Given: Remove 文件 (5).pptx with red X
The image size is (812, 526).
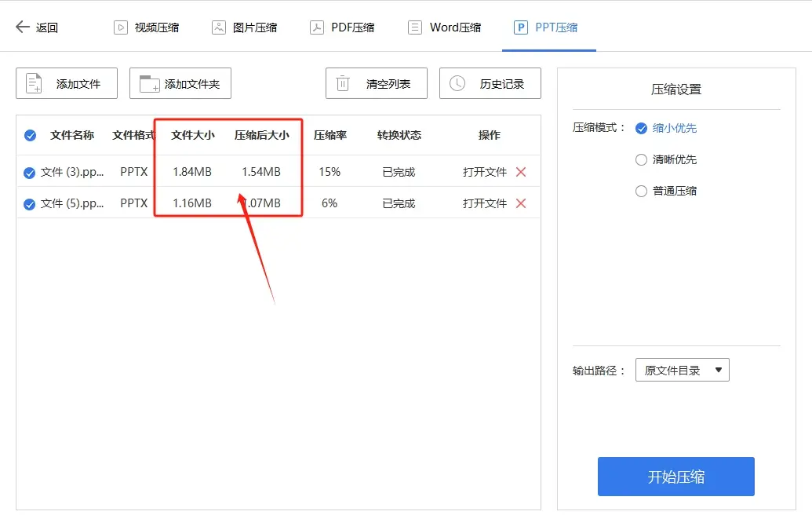Looking at the screenshot, I should point(520,203).
